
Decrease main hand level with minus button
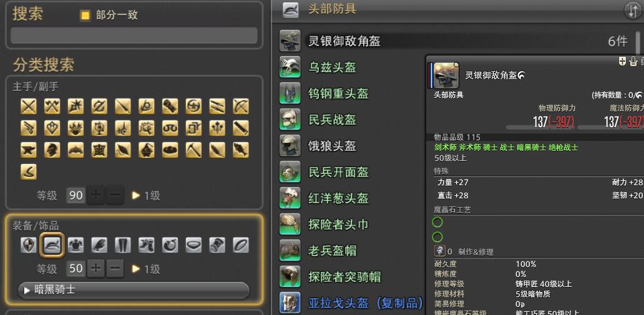click(x=115, y=195)
